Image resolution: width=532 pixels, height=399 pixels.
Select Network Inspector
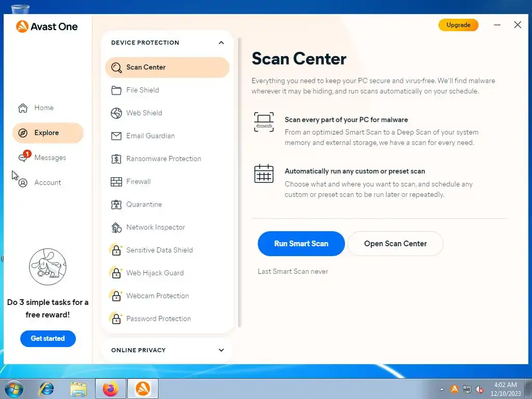(x=167, y=228)
